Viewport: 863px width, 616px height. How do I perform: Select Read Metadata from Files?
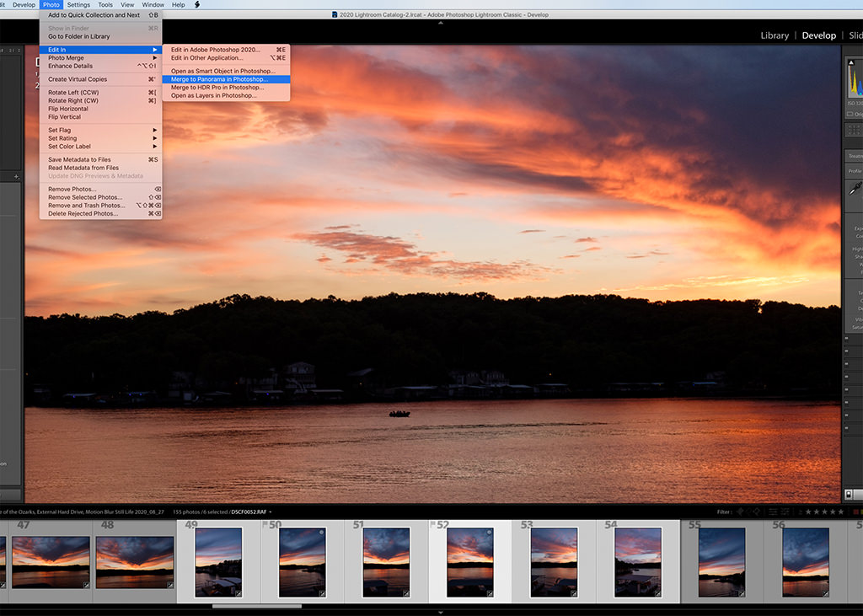point(101,168)
